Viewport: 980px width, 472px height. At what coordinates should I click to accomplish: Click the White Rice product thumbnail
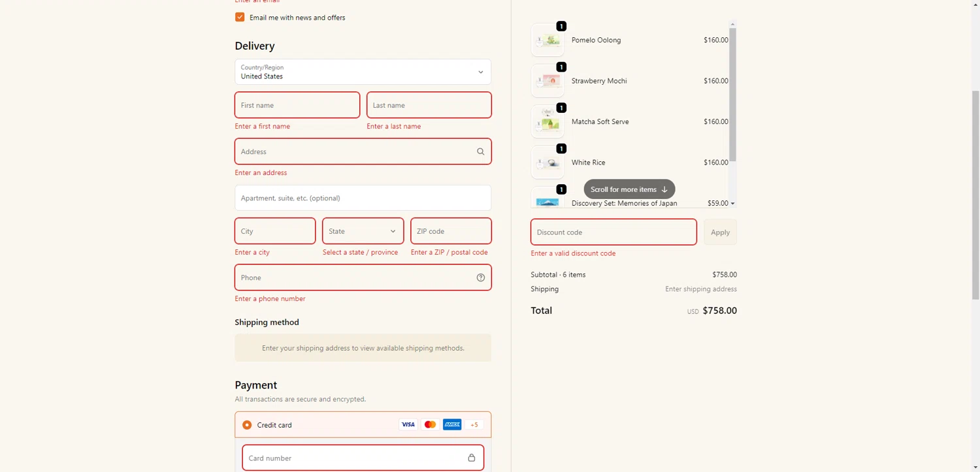point(547,163)
